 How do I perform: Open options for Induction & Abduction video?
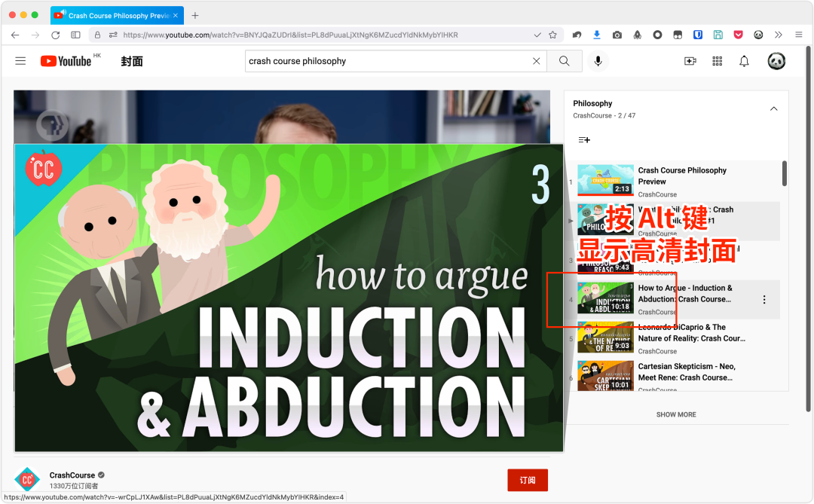point(764,300)
